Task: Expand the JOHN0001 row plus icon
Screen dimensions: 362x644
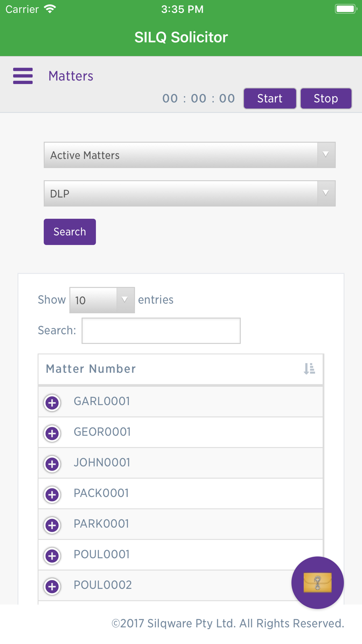Action: [x=52, y=464]
